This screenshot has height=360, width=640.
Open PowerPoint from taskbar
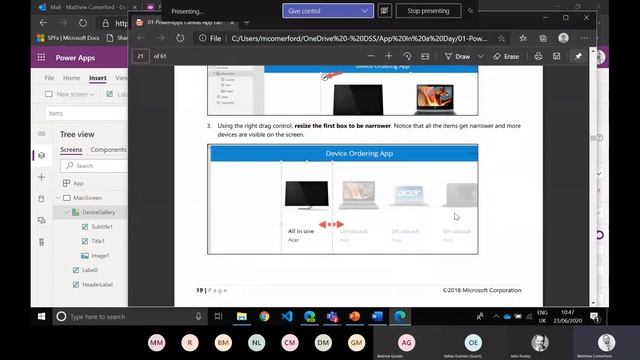click(x=355, y=316)
